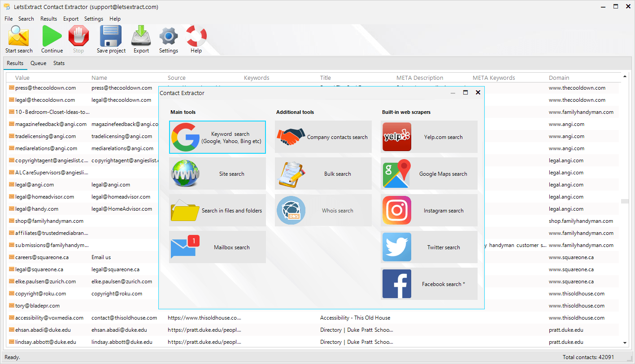The width and height of the screenshot is (635, 364).
Task: Click the Start search toolbar icon
Action: pyautogui.click(x=19, y=39)
